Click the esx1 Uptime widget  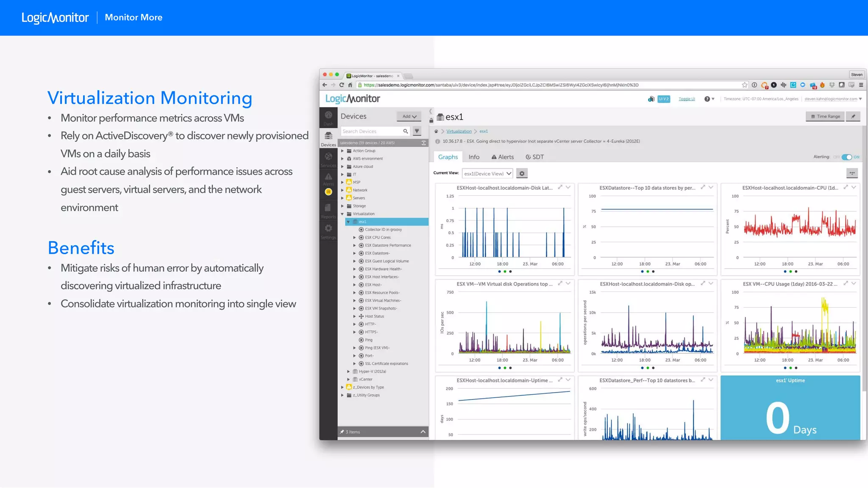(x=790, y=408)
